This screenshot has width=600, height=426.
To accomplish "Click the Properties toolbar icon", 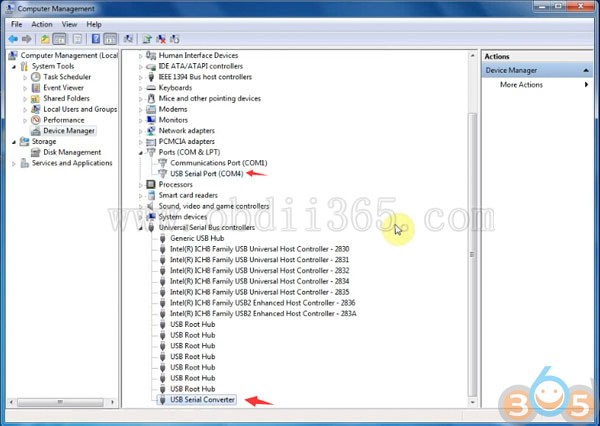I will 77,39.
